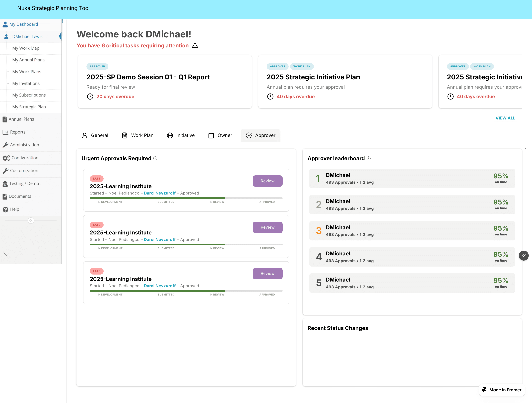Click Review on the first Learning Institute card
The width and height of the screenshot is (532, 403).
(x=267, y=181)
